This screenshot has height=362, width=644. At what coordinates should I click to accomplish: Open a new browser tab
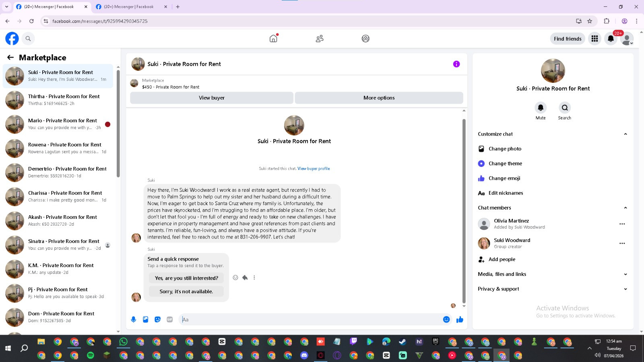click(x=178, y=6)
